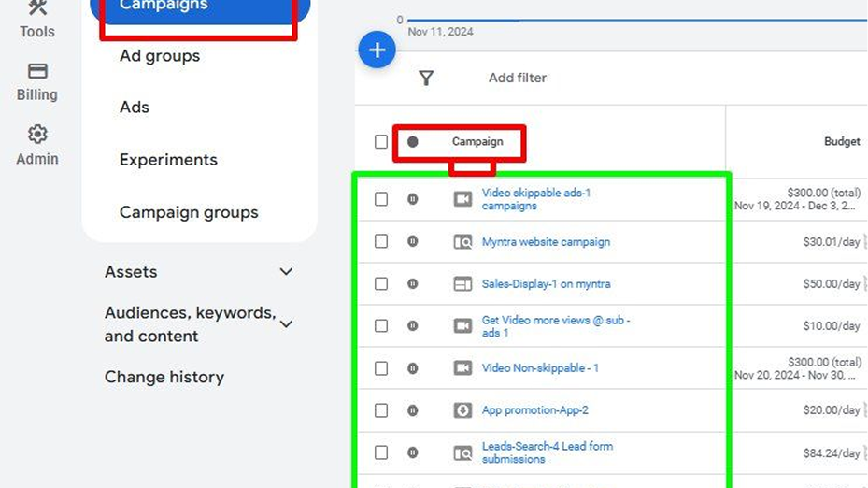Click the Add filter field
868x488 pixels.
coord(518,79)
